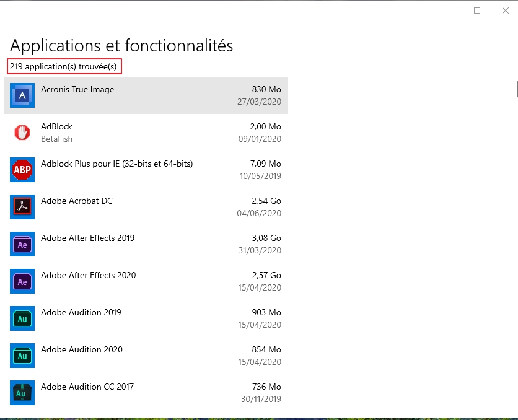Close the settings window
The image size is (518, 420).
506,11
